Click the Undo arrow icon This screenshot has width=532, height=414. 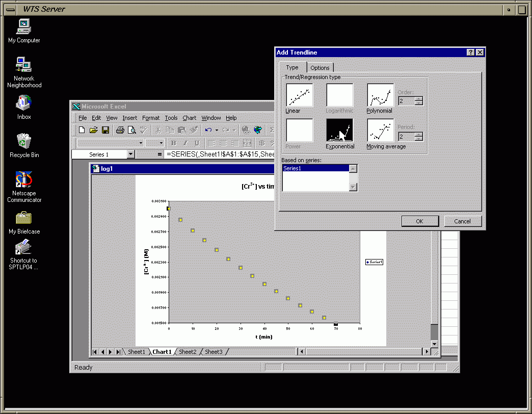208,130
